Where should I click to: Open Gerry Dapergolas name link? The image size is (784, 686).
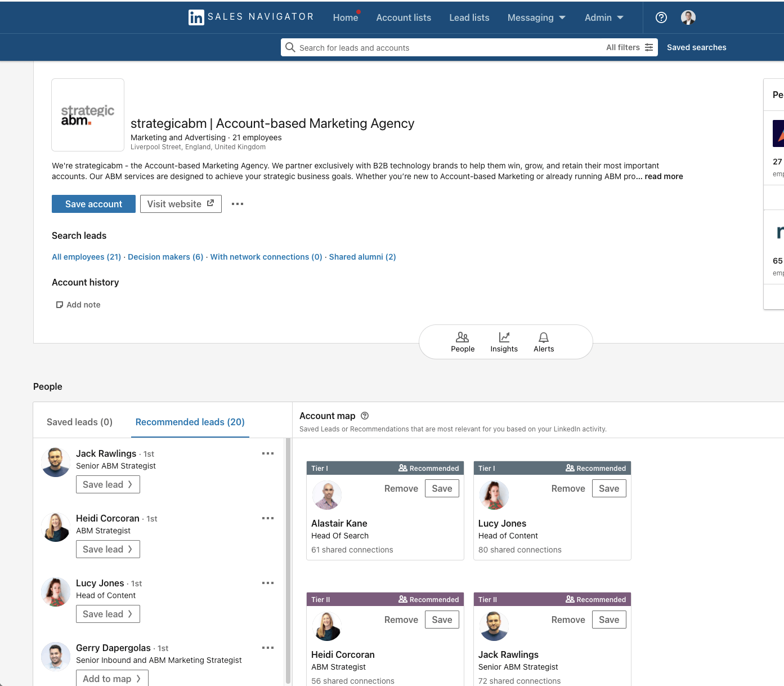coord(113,648)
